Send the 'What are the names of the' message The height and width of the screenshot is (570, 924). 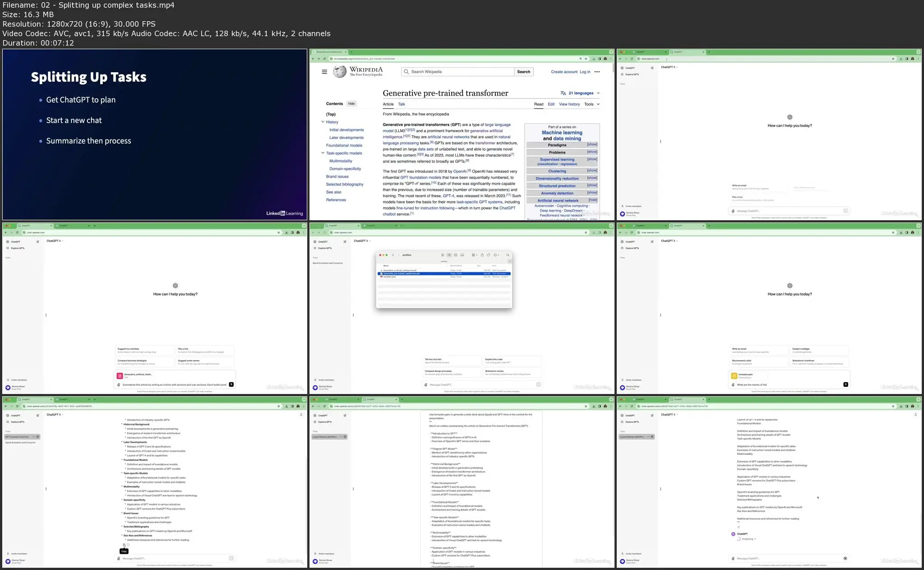(845, 385)
